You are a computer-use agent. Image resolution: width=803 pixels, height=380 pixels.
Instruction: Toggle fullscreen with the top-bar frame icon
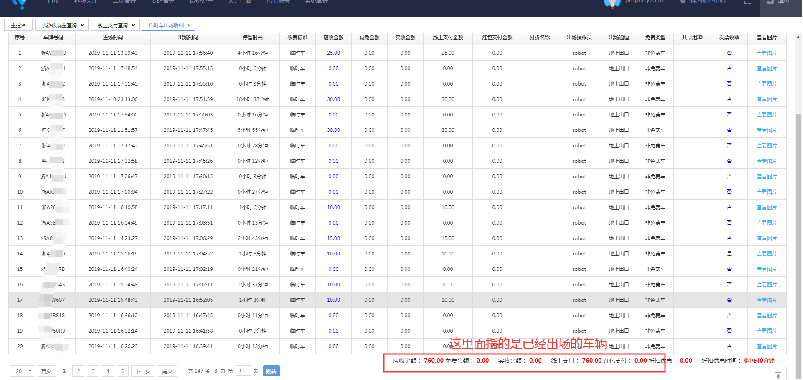click(747, 2)
